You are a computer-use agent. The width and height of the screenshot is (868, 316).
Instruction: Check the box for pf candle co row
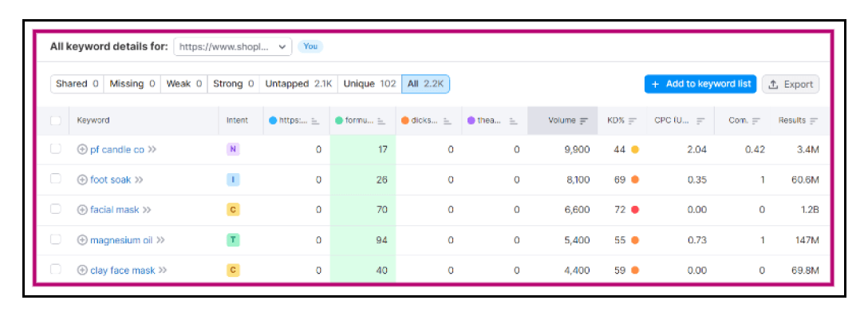[x=56, y=149]
